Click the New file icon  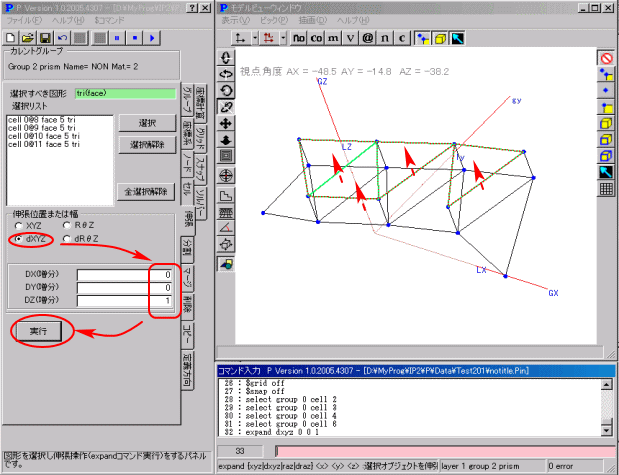pos(11,38)
